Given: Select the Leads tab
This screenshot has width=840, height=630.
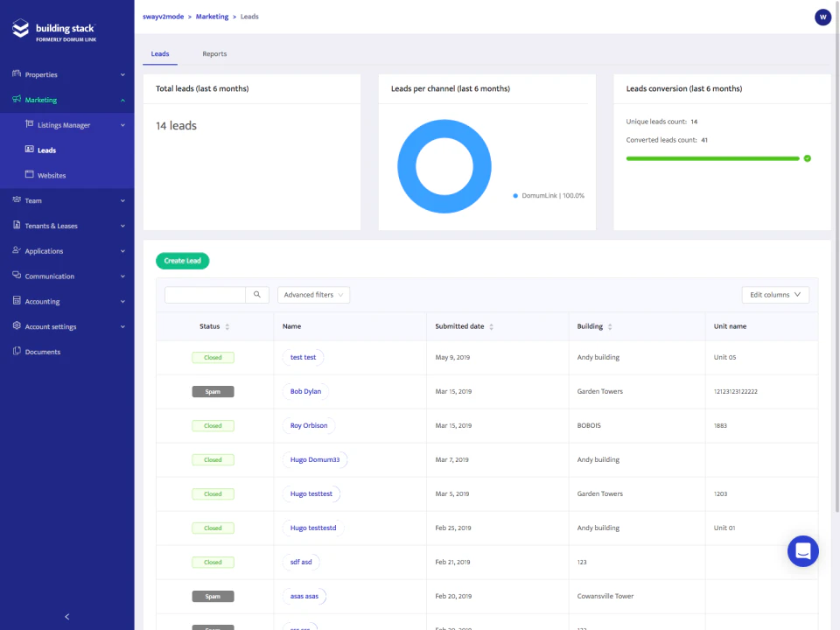Looking at the screenshot, I should pos(160,53).
